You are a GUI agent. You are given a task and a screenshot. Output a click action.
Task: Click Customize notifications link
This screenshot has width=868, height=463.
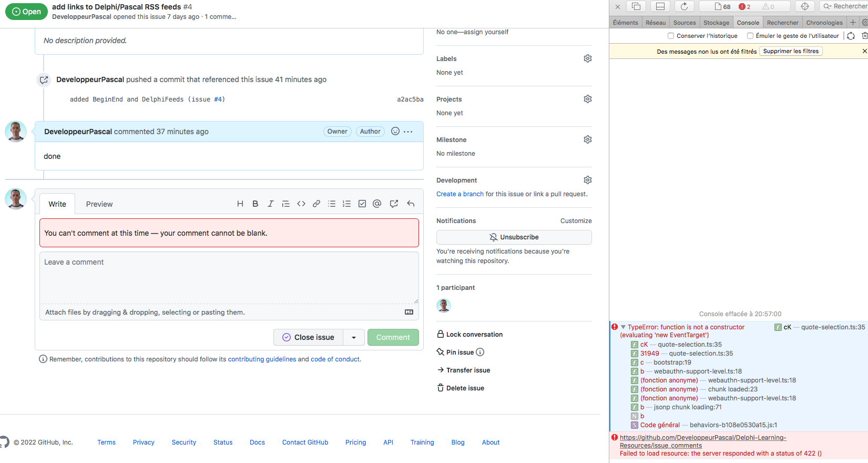tap(576, 221)
